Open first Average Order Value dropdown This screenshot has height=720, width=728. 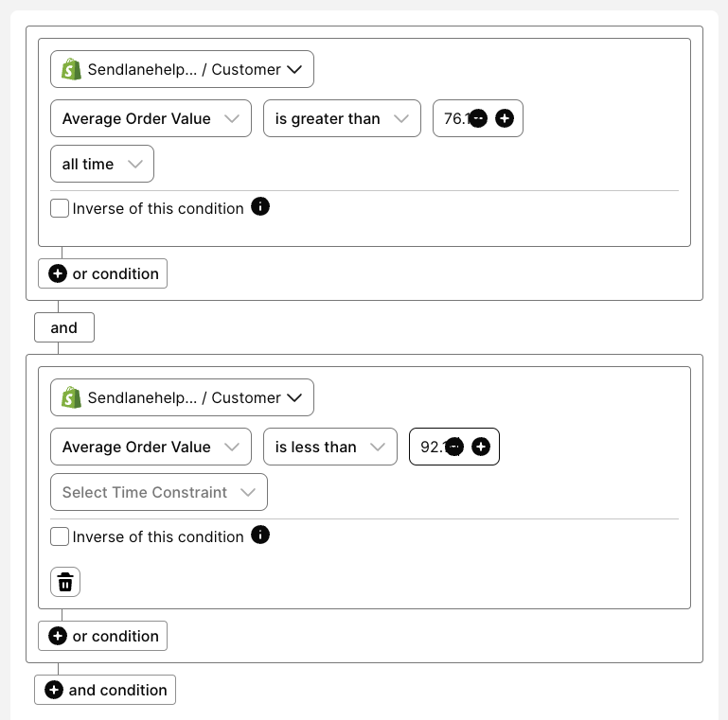tap(151, 118)
